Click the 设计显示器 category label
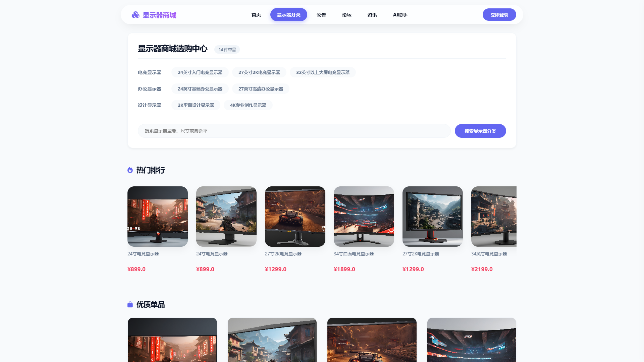644x362 pixels. [150, 105]
